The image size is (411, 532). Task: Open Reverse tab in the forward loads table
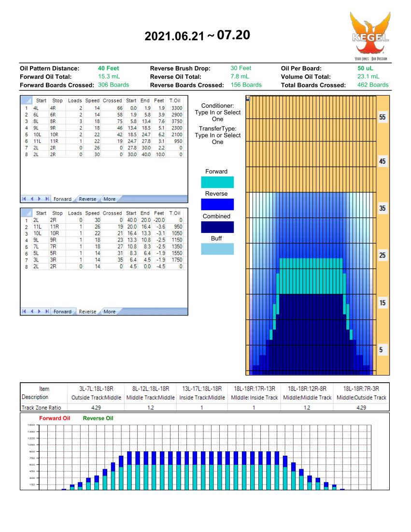(x=87, y=199)
